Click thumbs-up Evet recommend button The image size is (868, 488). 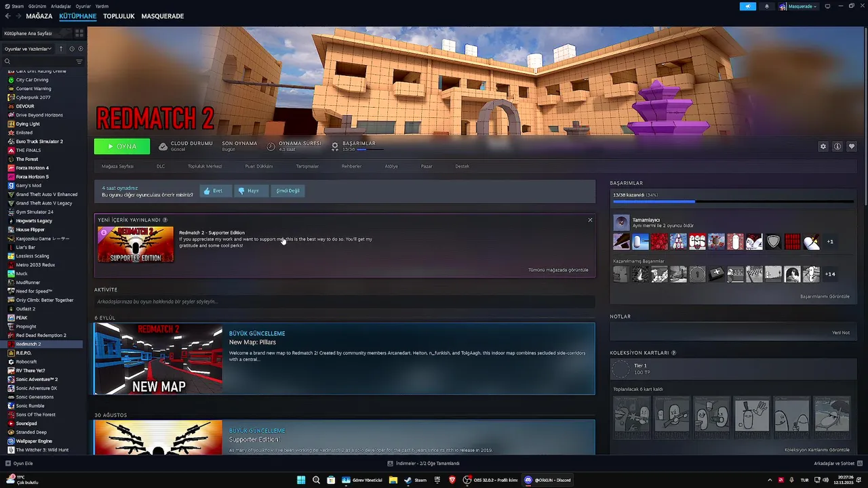pos(216,190)
